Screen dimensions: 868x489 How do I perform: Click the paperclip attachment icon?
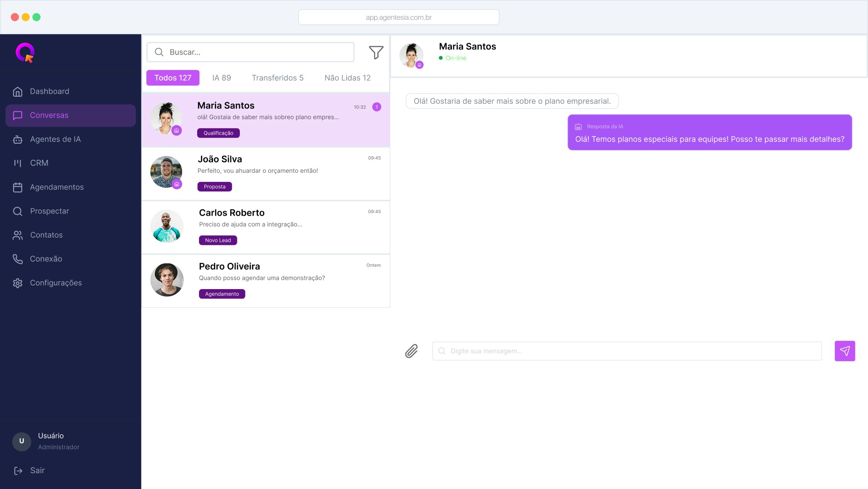pos(411,351)
